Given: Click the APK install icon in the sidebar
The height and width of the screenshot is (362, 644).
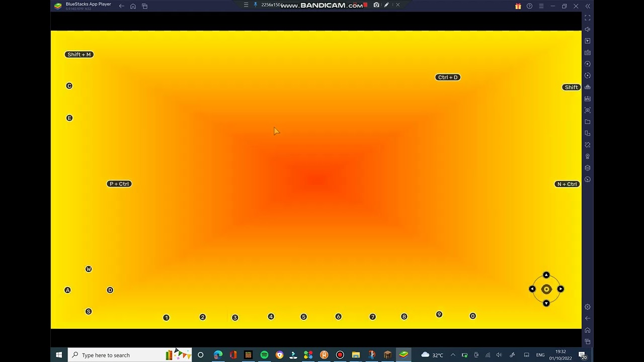Looking at the screenshot, I should 587,99.
